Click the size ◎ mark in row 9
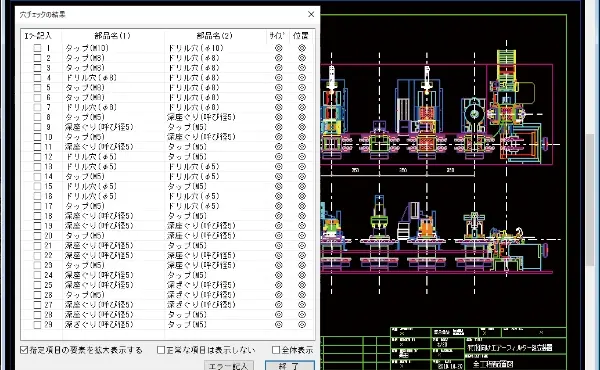This screenshot has height=370, width=600. point(279,127)
